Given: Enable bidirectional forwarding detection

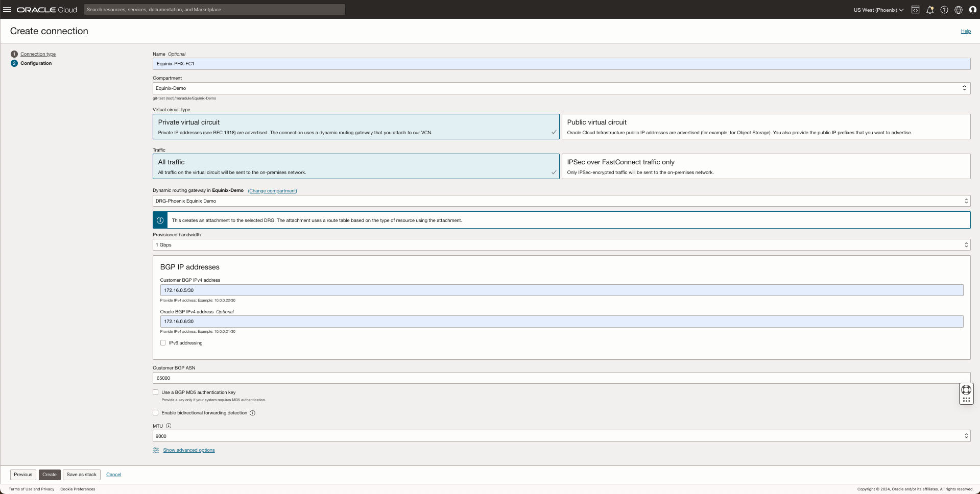Looking at the screenshot, I should 155,412.
